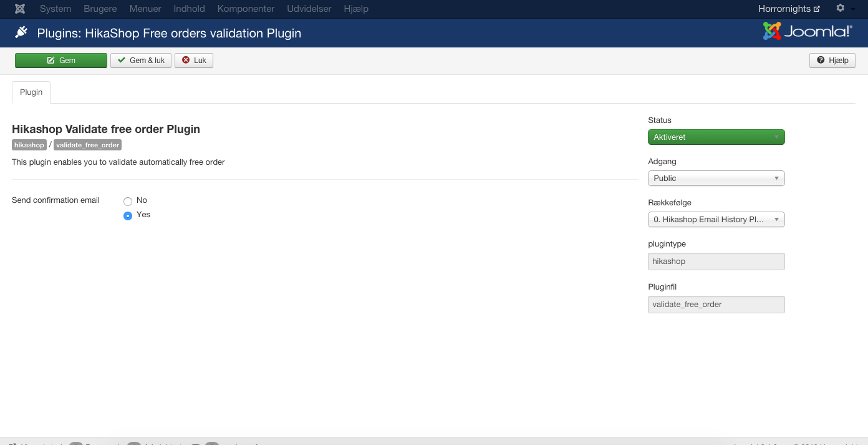Viewport: 868px width, 445px height.
Task: Click the Hikashop Validate free order Plugin heading
Action: coord(106,129)
